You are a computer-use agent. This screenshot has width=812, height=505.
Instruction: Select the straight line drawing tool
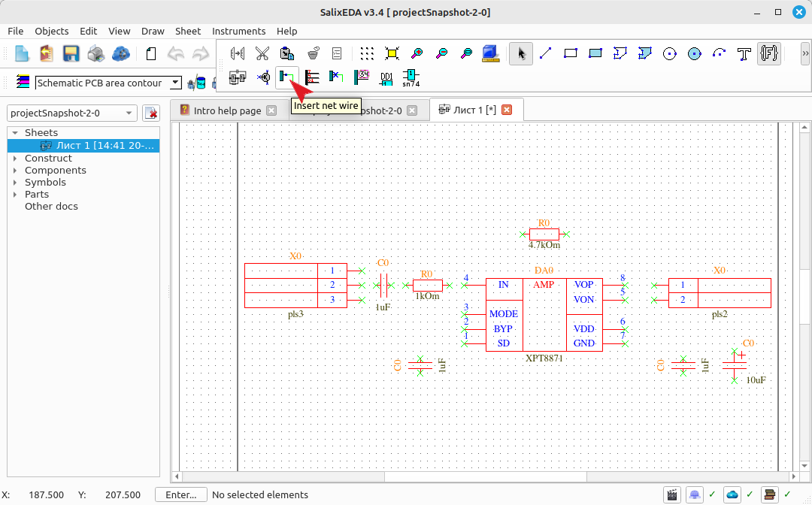545,53
